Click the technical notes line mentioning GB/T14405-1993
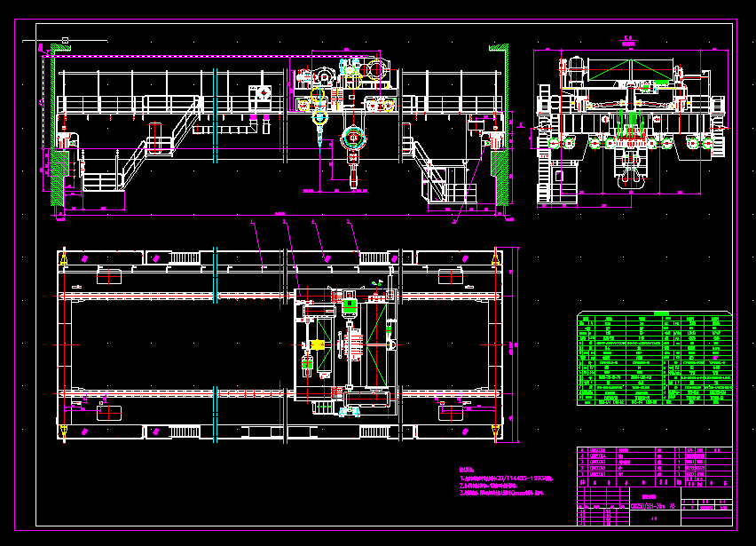This screenshot has height=546, width=756. point(506,479)
